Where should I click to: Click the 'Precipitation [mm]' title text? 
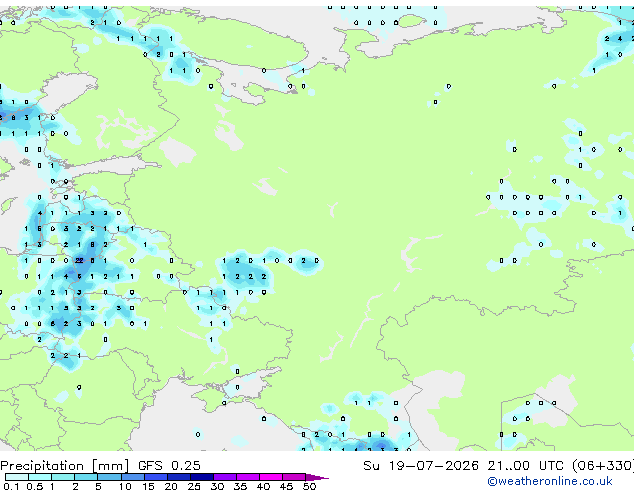pos(65,466)
